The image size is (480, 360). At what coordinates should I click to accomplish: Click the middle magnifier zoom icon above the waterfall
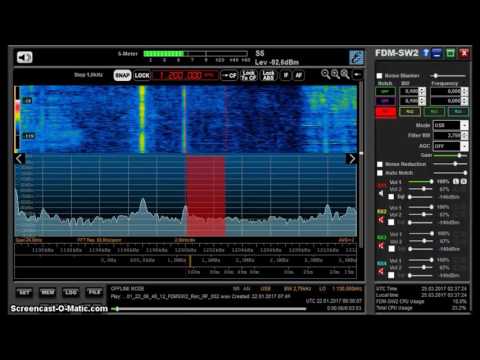point(335,74)
